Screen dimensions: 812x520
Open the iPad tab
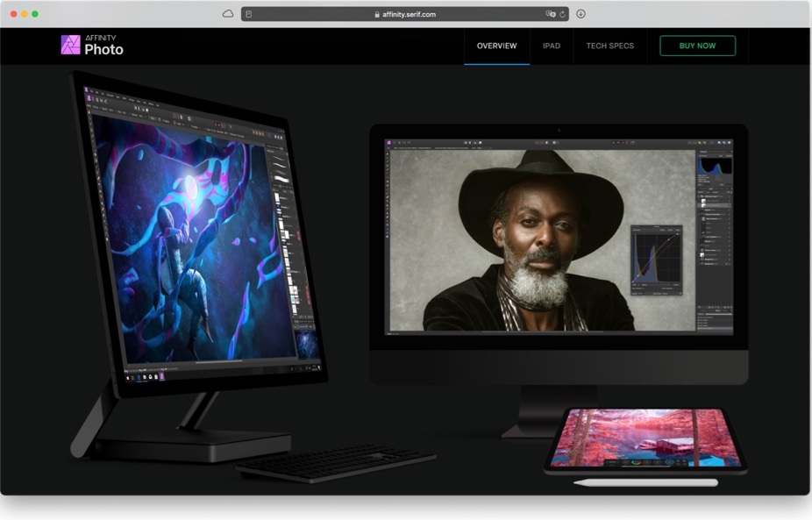pyautogui.click(x=552, y=46)
